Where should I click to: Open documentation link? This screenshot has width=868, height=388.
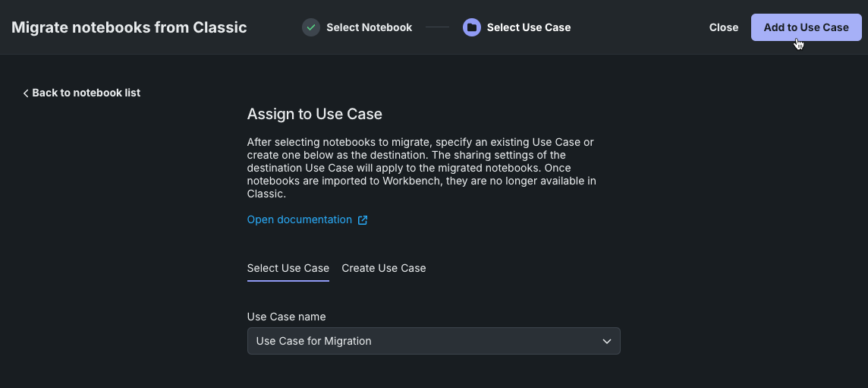(x=299, y=219)
